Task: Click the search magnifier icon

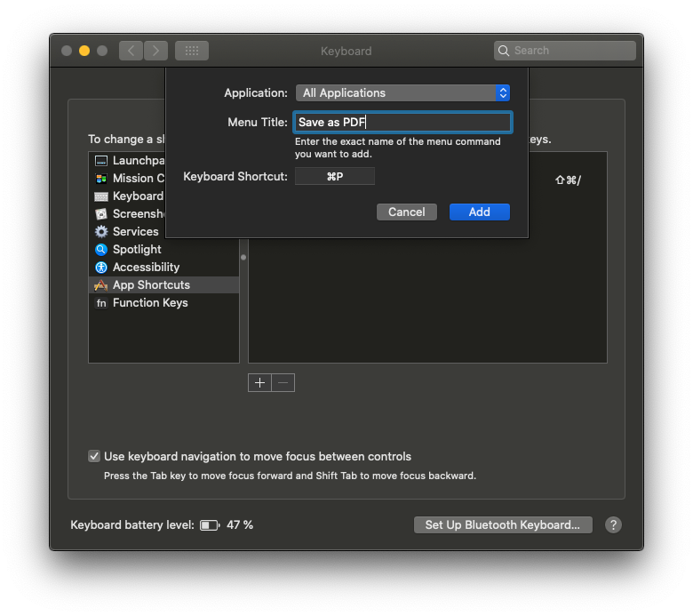Action: point(504,51)
